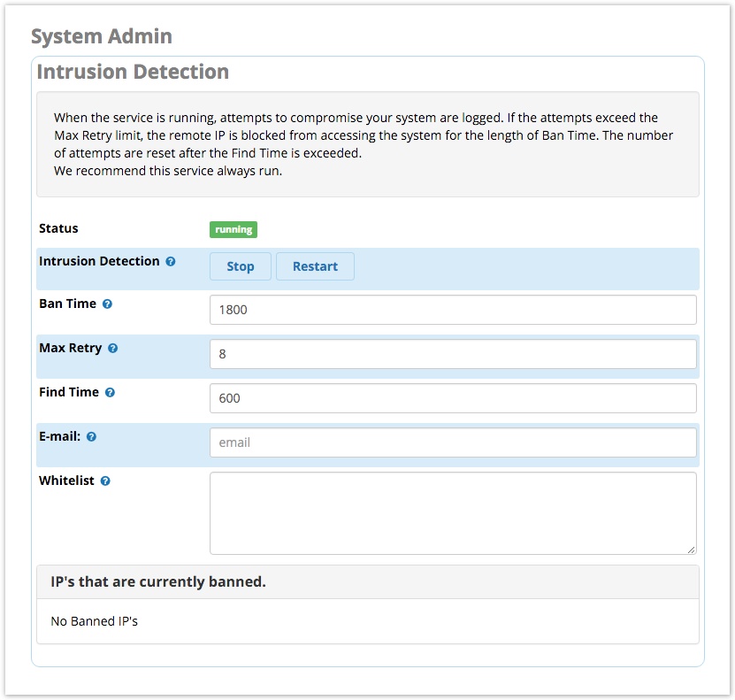Click the IP's that are currently banned header
This screenshot has width=735, height=700.
coord(158,582)
